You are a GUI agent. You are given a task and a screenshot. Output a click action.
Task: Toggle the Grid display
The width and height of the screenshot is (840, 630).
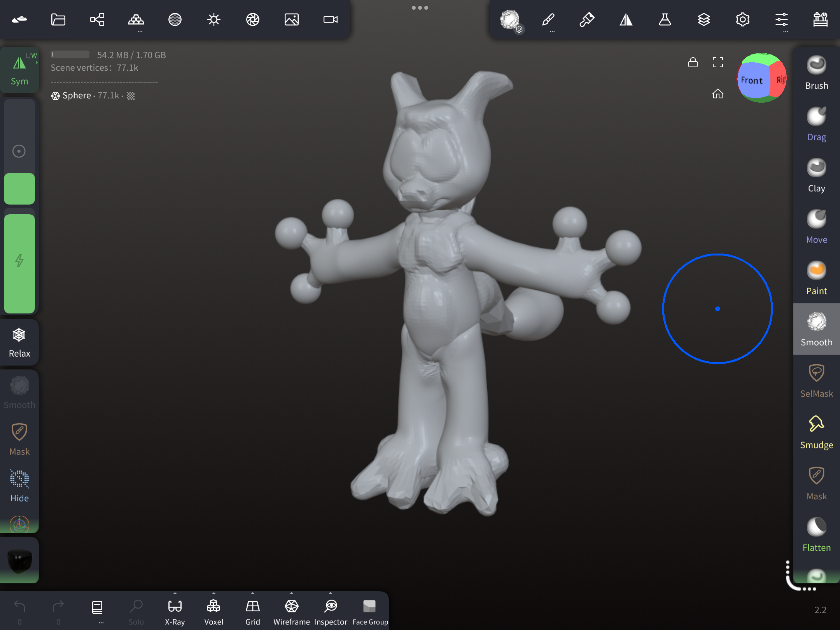pyautogui.click(x=252, y=611)
